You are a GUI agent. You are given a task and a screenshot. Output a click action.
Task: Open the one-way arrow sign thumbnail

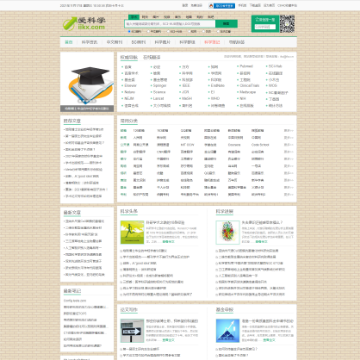click(132, 331)
